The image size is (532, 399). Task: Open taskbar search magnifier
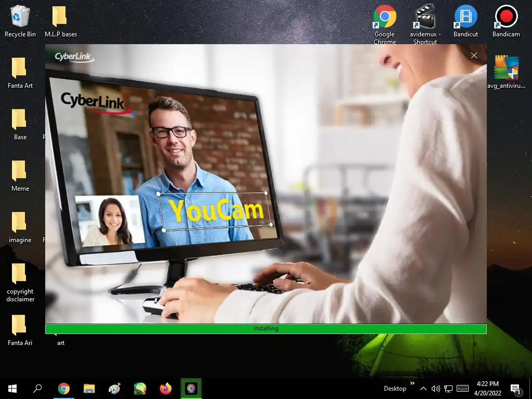(37, 389)
